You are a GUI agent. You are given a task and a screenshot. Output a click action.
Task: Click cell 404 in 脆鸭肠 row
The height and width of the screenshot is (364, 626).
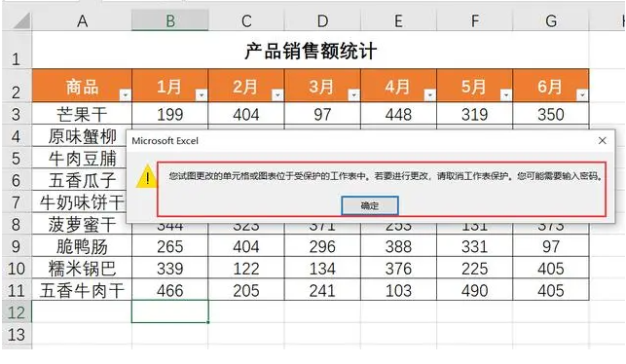[x=246, y=246]
